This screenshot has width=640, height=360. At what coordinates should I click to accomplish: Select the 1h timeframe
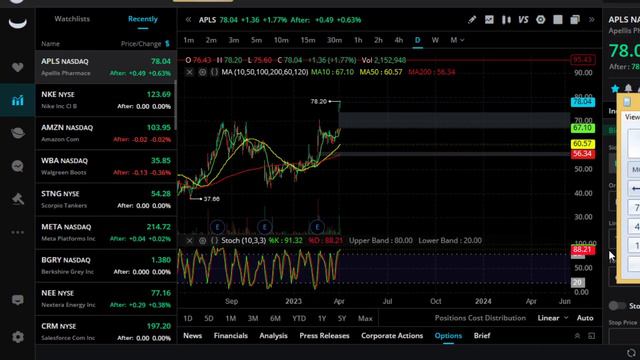click(x=358, y=40)
